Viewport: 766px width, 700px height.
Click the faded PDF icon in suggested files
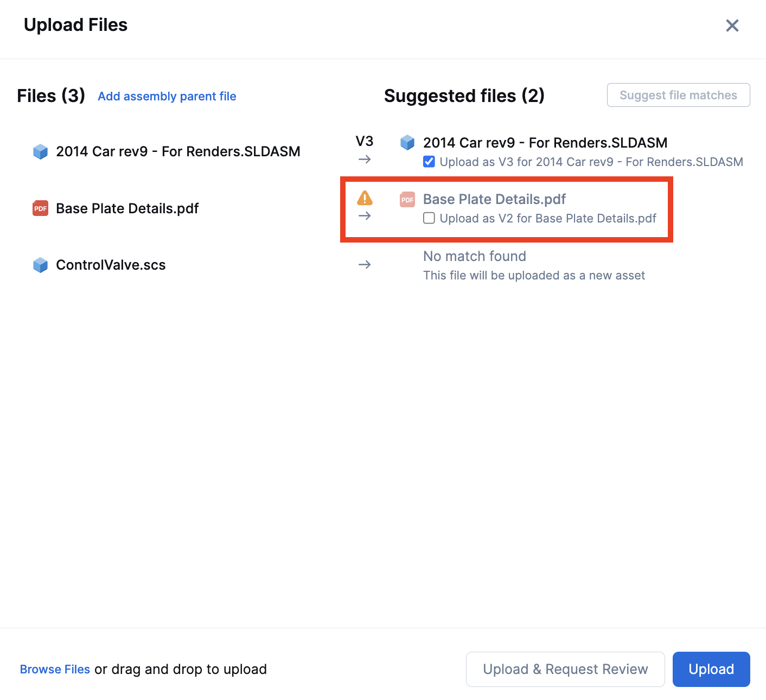[x=407, y=200]
